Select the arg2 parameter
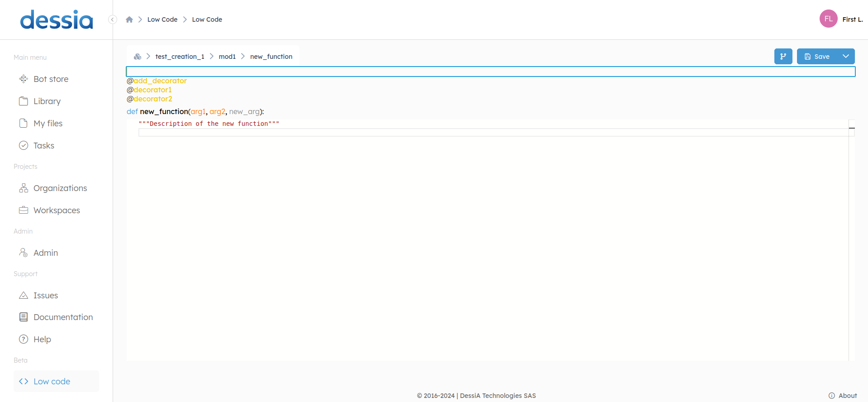The image size is (868, 402). [x=217, y=111]
